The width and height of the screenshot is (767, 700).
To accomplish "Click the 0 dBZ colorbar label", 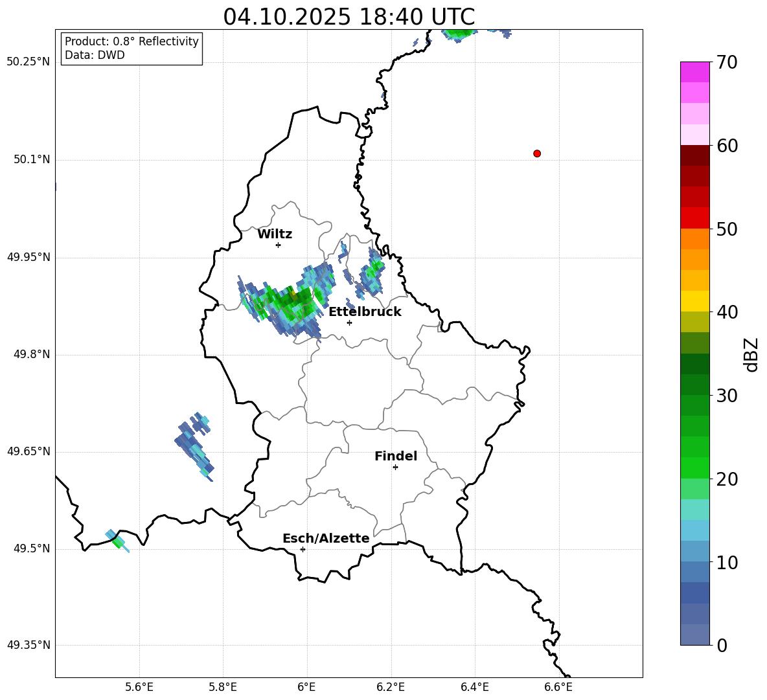I will click(x=722, y=645).
